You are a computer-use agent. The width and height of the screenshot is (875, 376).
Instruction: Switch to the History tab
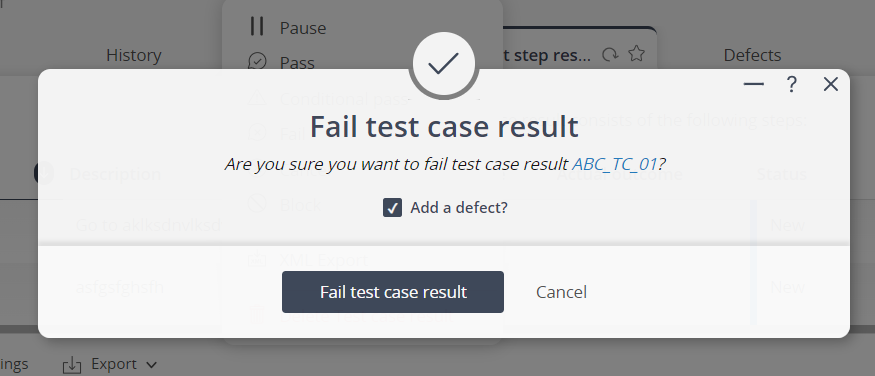coord(134,55)
